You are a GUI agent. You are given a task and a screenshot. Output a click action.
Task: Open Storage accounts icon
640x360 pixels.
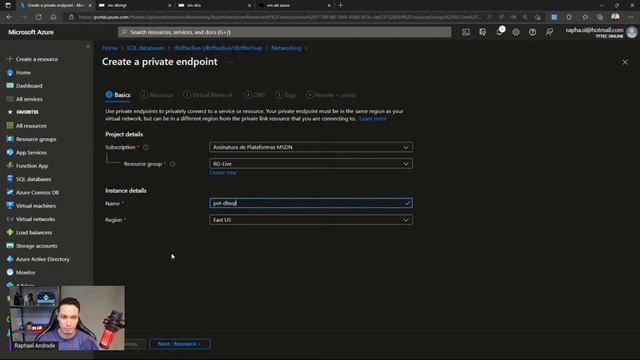coord(10,246)
